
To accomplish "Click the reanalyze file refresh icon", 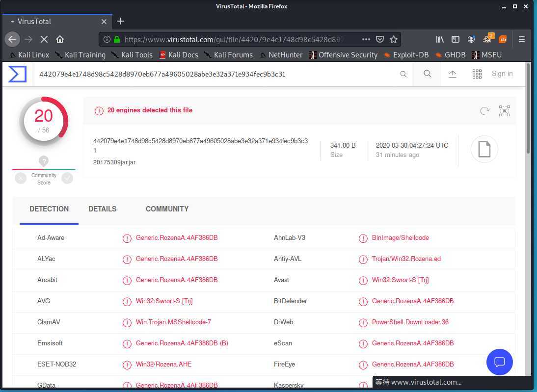I will [x=484, y=110].
